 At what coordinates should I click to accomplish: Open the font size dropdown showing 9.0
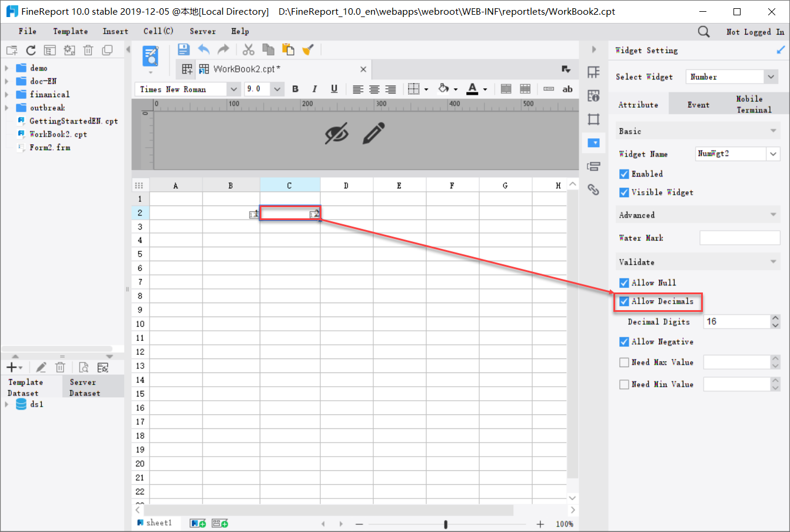point(277,88)
